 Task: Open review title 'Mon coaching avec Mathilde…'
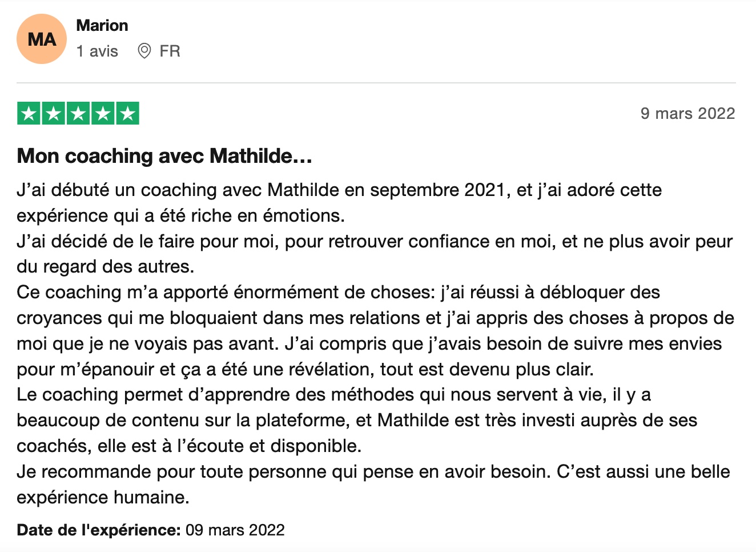click(x=164, y=156)
